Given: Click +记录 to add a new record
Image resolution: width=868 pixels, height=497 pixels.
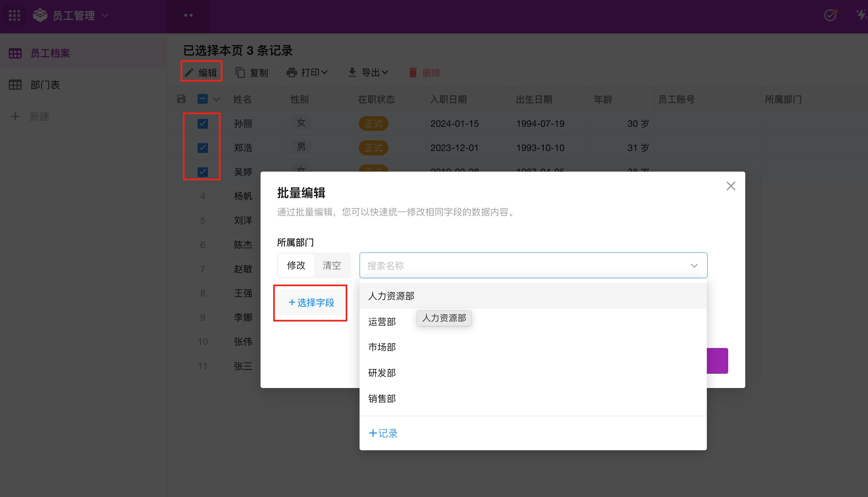Looking at the screenshot, I should pos(383,433).
